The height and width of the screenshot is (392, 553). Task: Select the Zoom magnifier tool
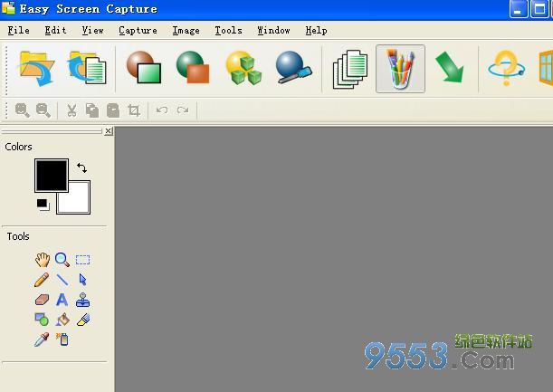click(62, 260)
